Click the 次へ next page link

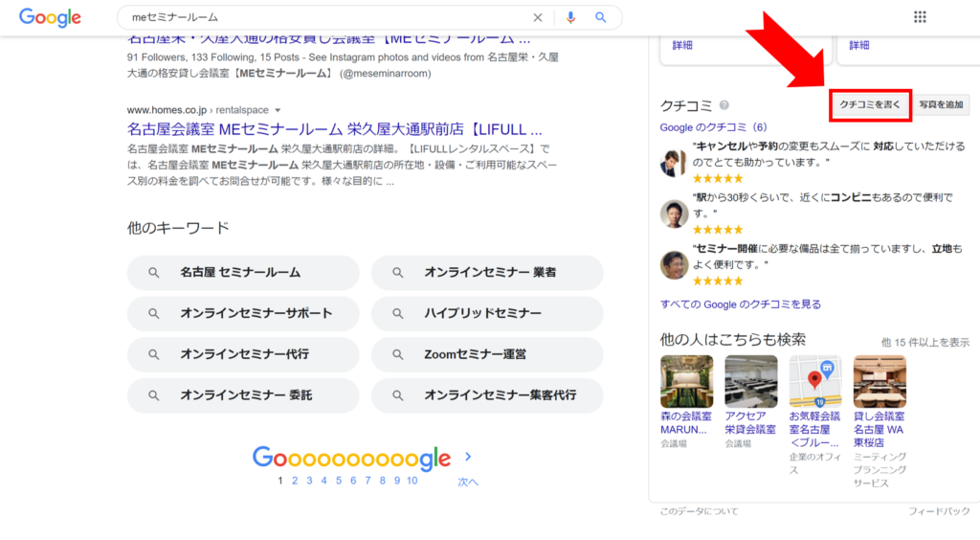point(467,482)
